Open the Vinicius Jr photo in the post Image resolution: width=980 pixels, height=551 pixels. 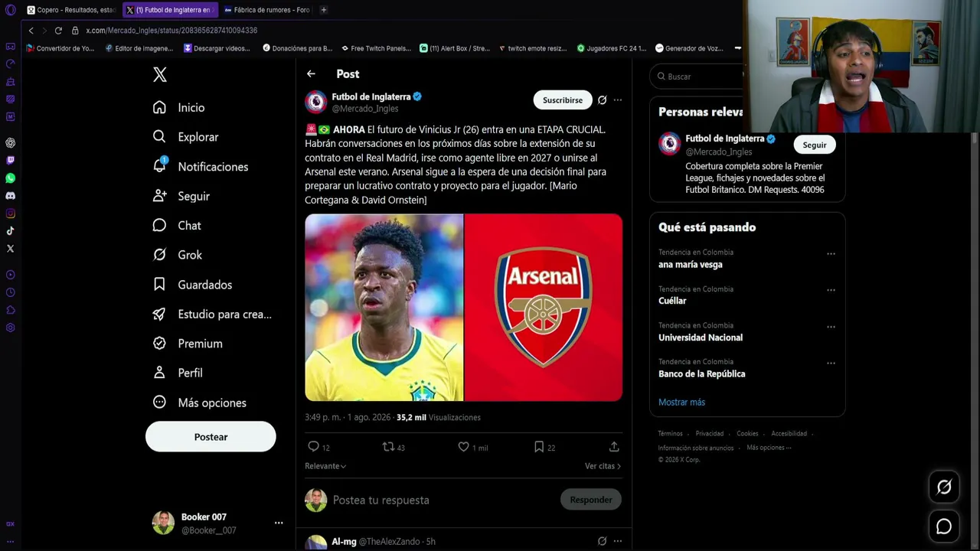384,308
